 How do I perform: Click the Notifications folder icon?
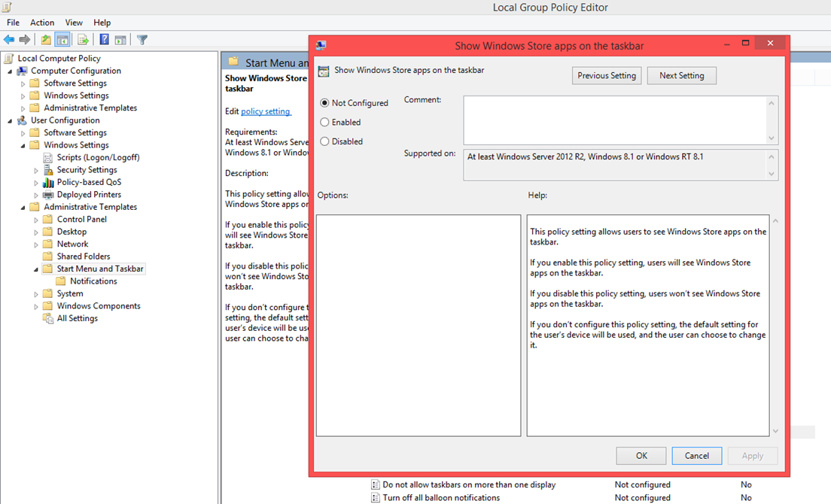point(61,281)
